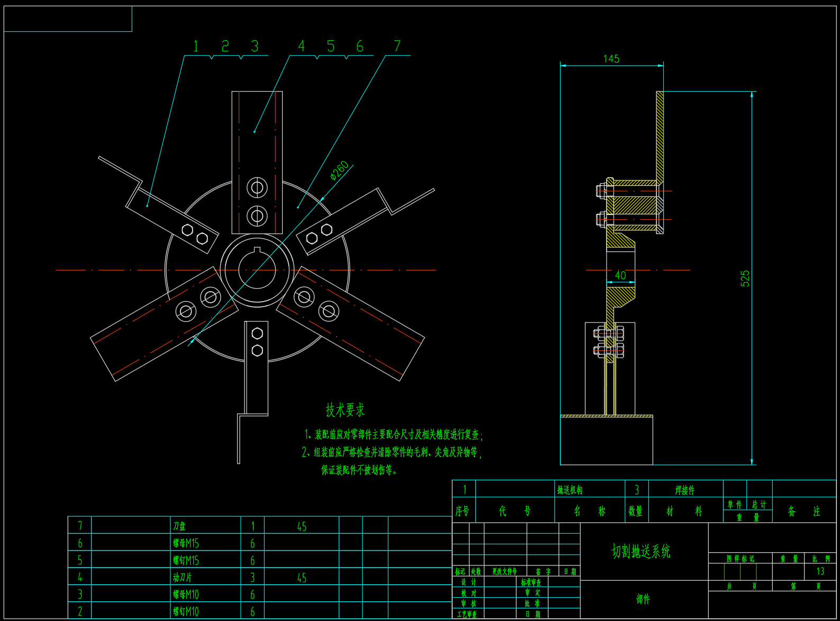Select the 40 dimension in section view
This screenshot has width=840, height=621.
620,275
